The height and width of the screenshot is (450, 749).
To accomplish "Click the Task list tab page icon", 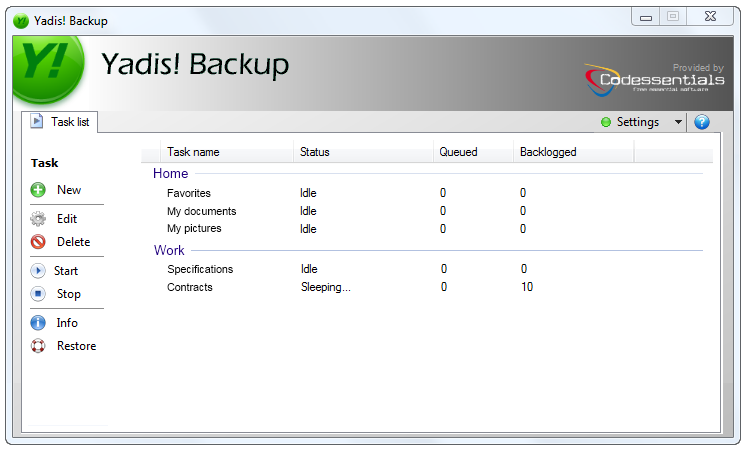I will 37,121.
